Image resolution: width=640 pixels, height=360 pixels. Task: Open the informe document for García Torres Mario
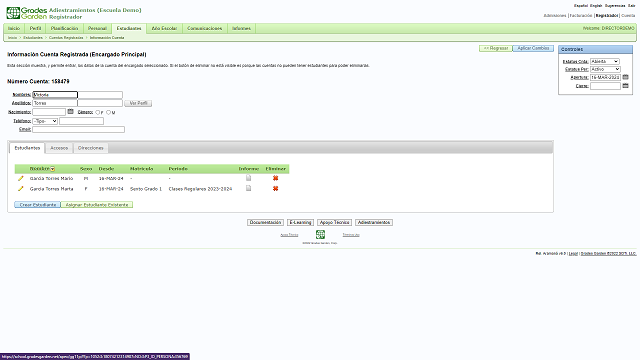point(249,178)
